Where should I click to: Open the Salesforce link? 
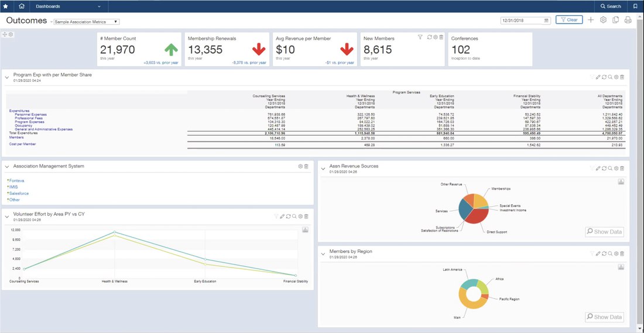tap(19, 193)
